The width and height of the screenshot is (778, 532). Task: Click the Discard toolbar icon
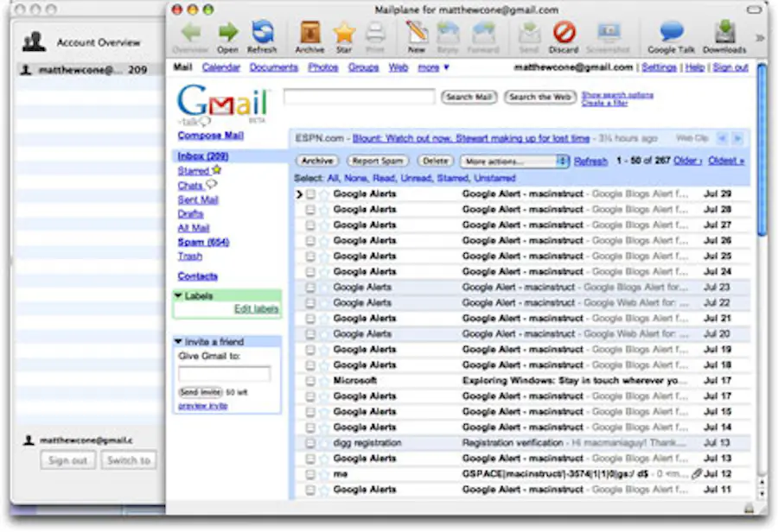564,33
